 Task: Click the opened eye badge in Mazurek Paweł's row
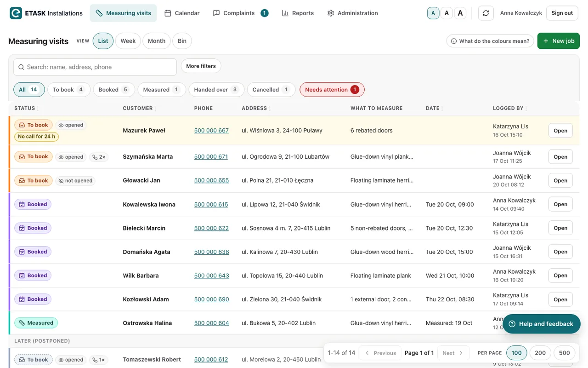pyautogui.click(x=71, y=125)
